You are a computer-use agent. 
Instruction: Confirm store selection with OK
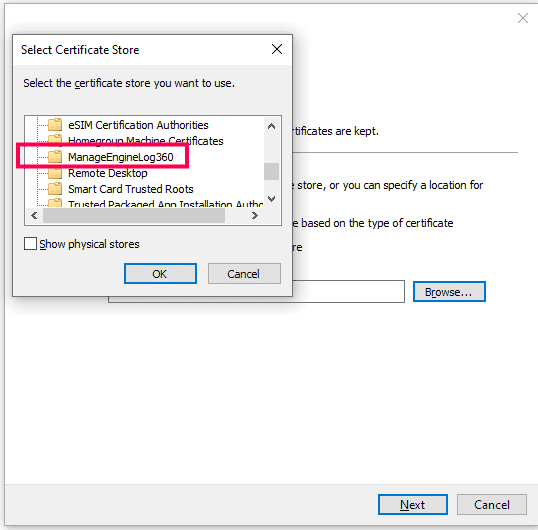pos(160,273)
